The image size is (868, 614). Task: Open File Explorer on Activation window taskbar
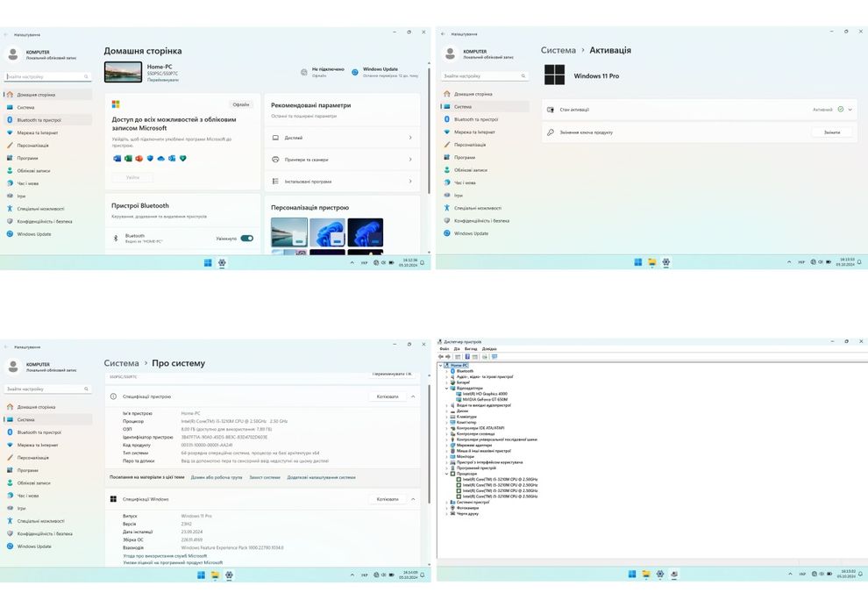pos(652,262)
